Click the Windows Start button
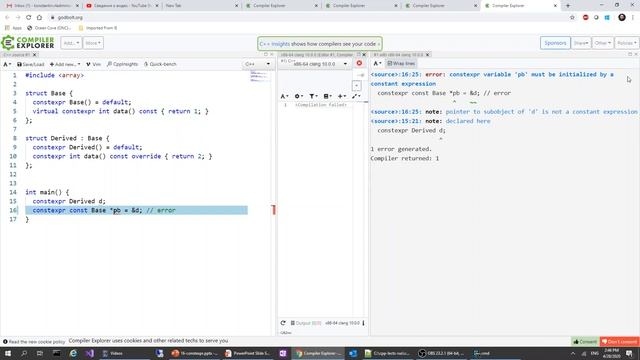 pos(7,353)
